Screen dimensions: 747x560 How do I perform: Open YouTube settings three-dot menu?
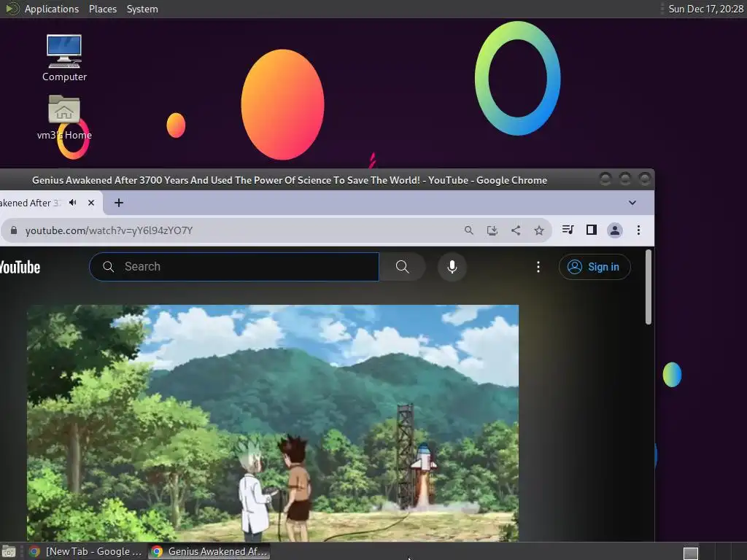pos(538,267)
